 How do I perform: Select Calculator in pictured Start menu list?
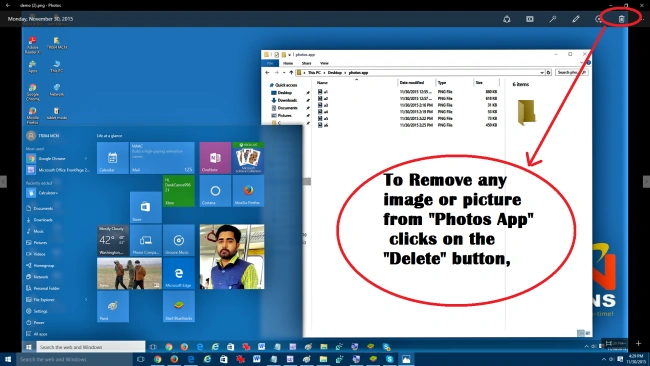click(43, 193)
